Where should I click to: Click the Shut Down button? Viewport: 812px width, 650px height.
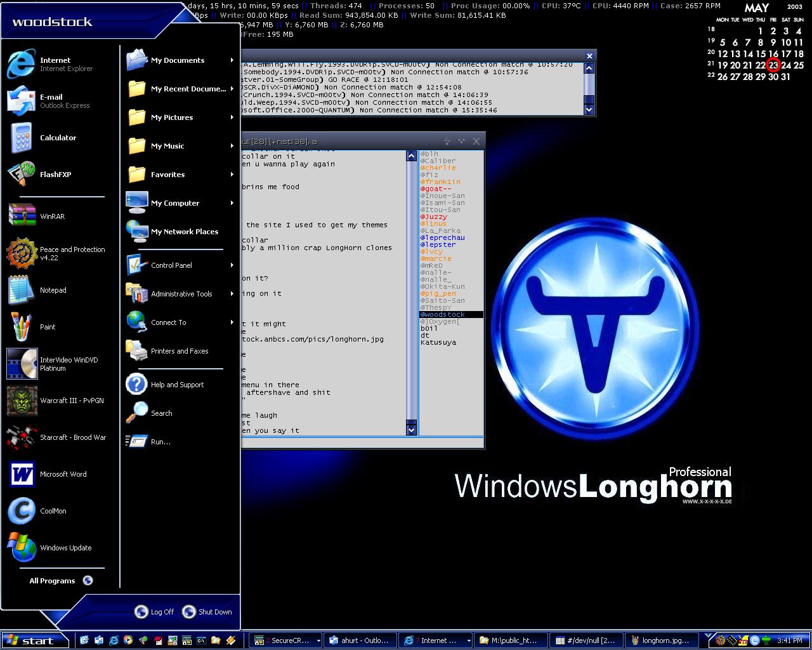tap(207, 612)
